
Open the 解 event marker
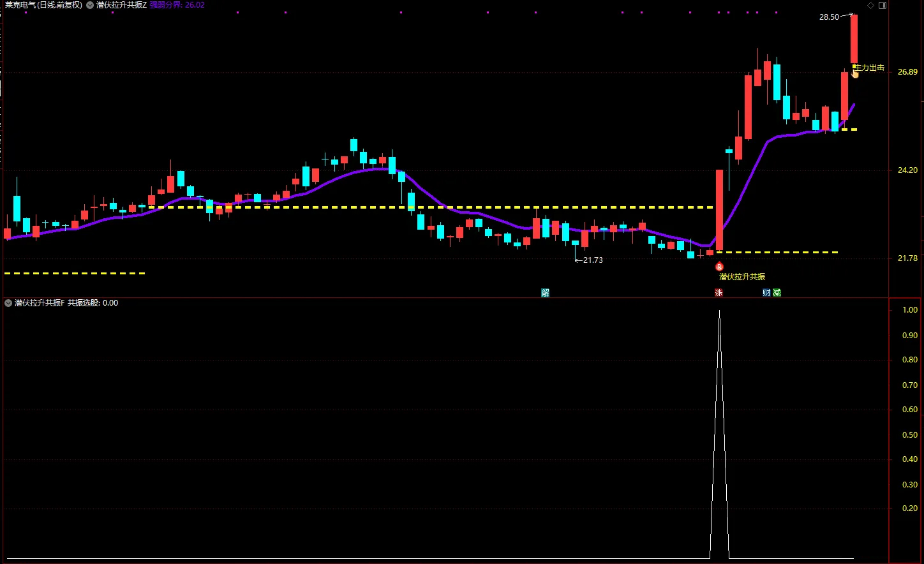point(545,293)
